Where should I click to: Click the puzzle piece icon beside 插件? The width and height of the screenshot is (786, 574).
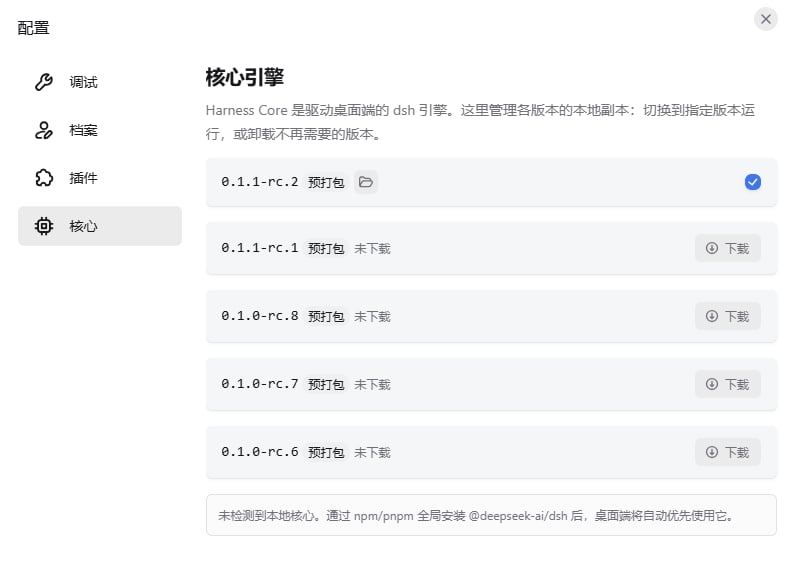[44, 178]
